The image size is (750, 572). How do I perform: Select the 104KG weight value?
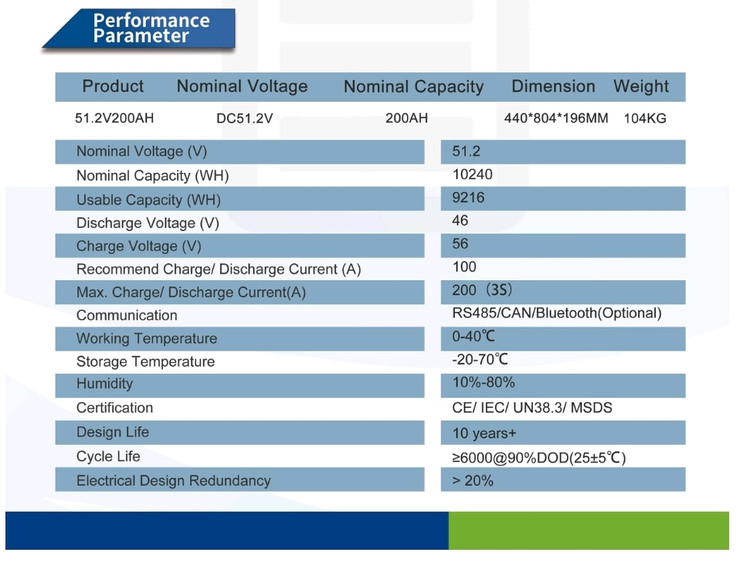click(x=645, y=118)
